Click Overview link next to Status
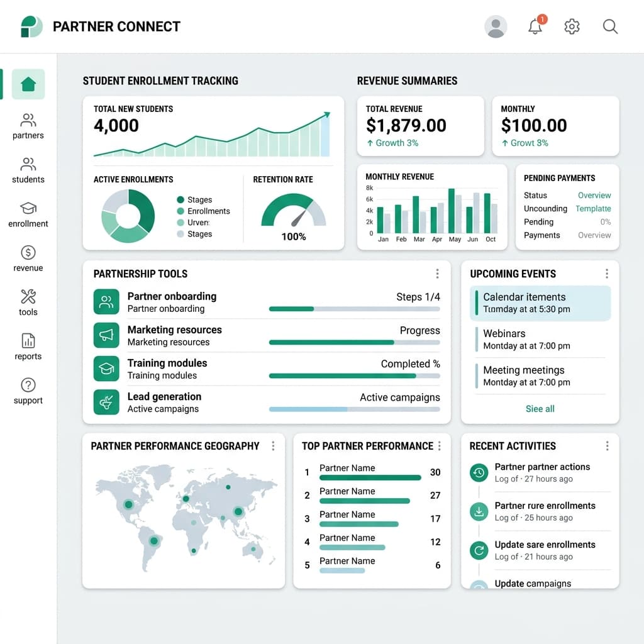Image resolution: width=644 pixels, height=644 pixels. coord(594,195)
